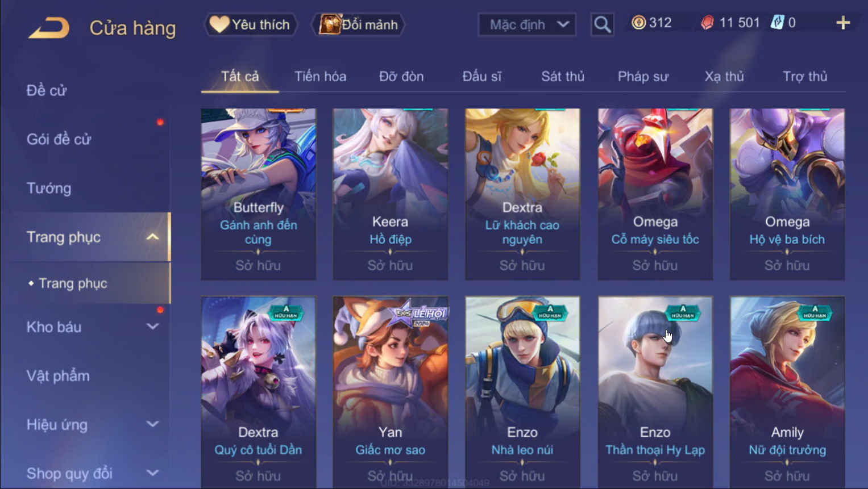Screen dimensions: 868x489
Task: Select the Tiến hóa tab
Action: (x=320, y=76)
